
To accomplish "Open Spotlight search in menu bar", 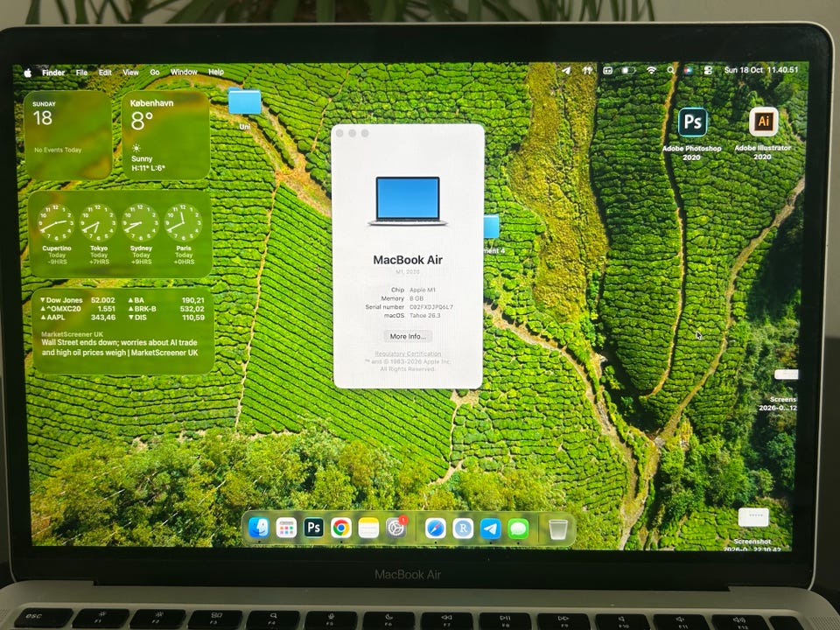I will [x=671, y=70].
